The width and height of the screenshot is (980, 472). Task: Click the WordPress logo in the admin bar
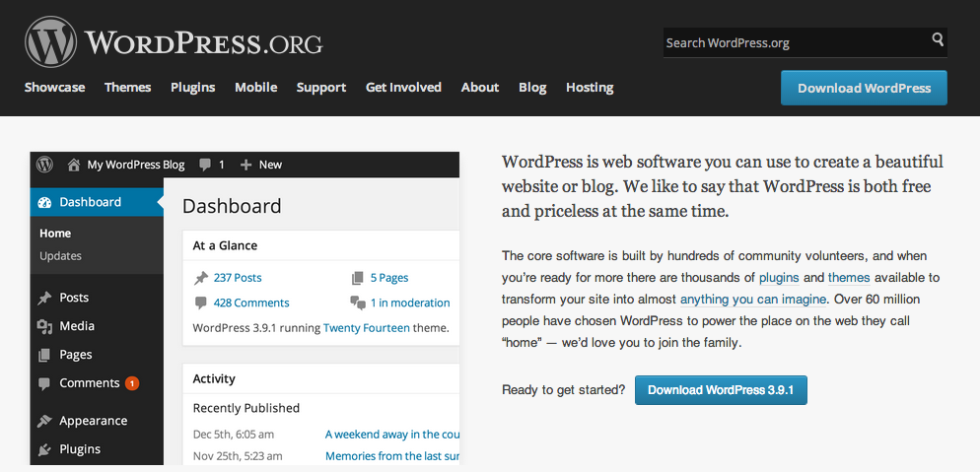(44, 165)
